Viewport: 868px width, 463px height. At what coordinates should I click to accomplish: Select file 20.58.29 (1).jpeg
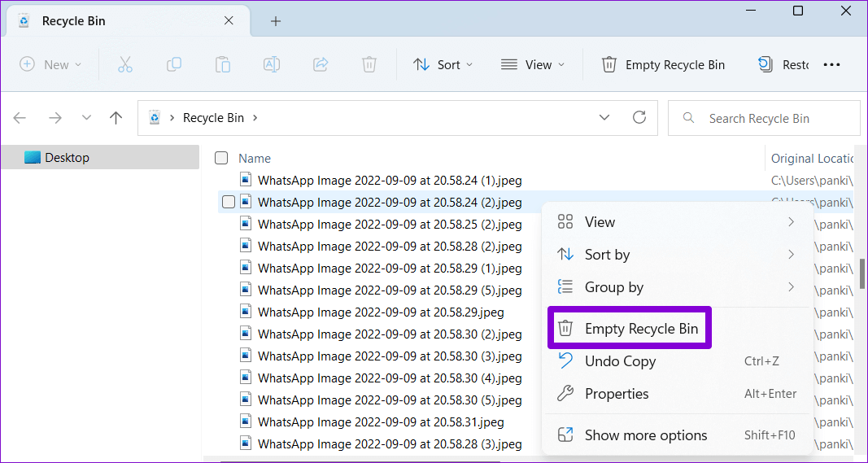pos(390,268)
